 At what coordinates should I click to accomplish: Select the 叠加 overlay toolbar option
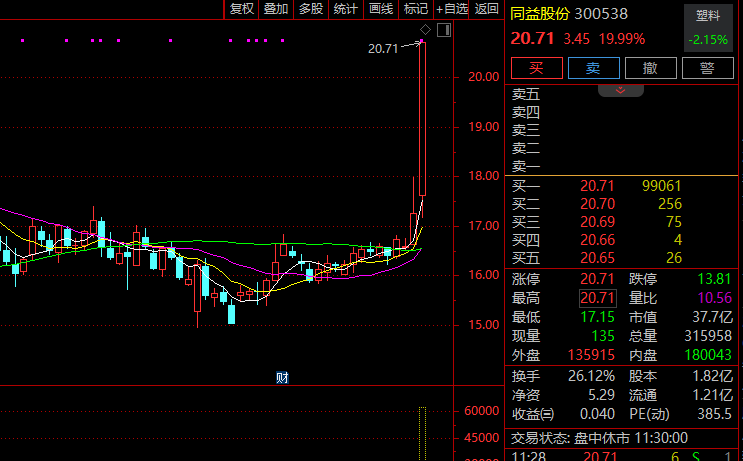coord(276,9)
